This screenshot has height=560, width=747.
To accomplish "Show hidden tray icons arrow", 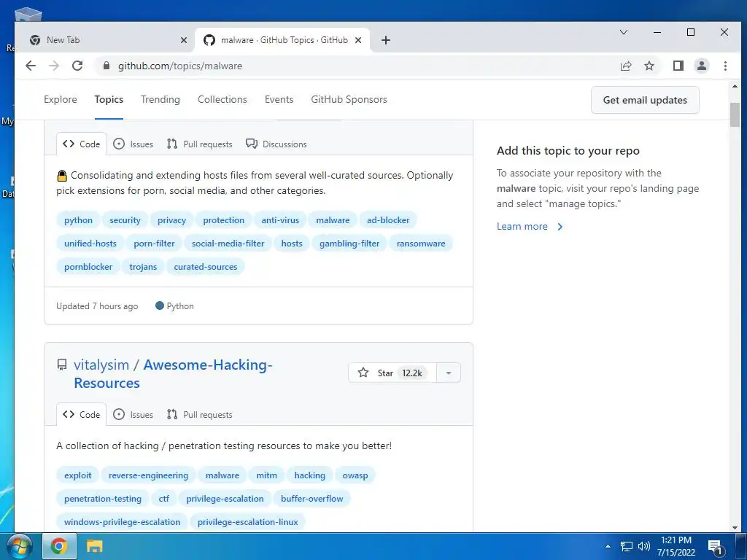I will 608,546.
